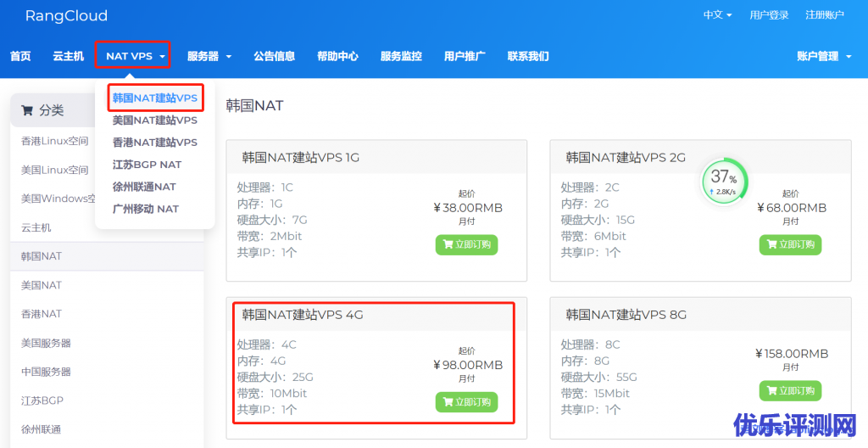The height and width of the screenshot is (448, 868).
Task: Open the 注册账户 registration link
Action: (x=824, y=15)
